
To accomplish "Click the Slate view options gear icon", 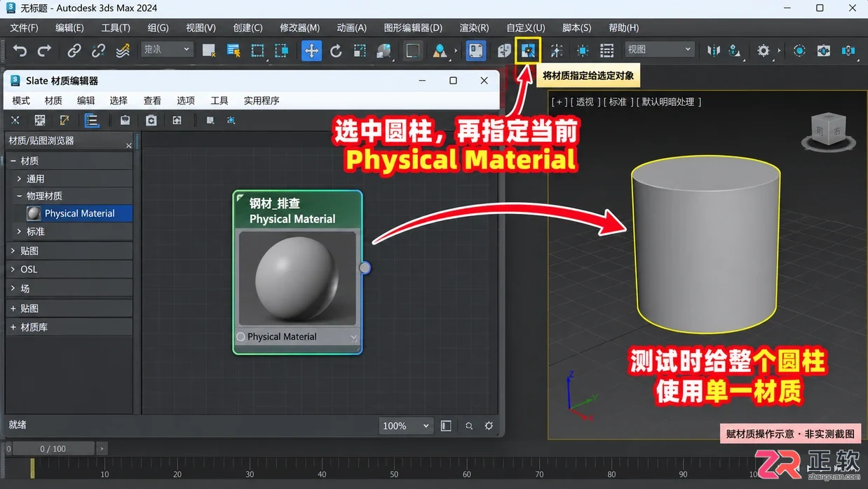I will point(489,426).
